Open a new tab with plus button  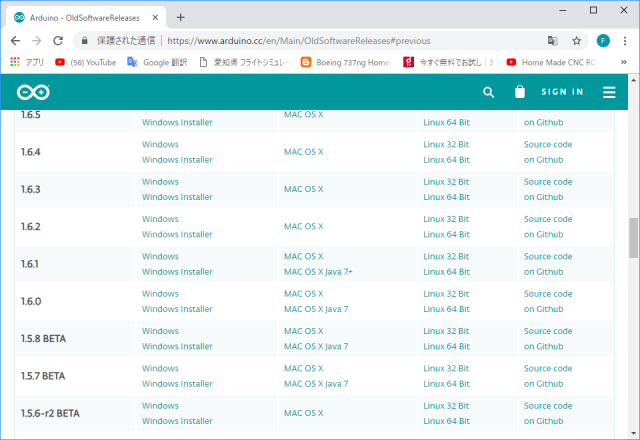180,18
